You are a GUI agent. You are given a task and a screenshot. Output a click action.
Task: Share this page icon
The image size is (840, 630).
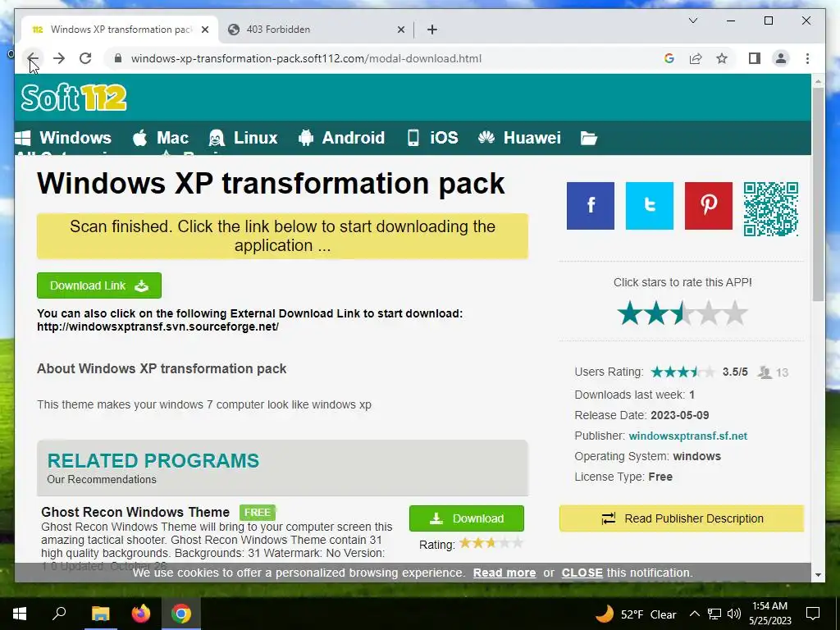tap(696, 58)
